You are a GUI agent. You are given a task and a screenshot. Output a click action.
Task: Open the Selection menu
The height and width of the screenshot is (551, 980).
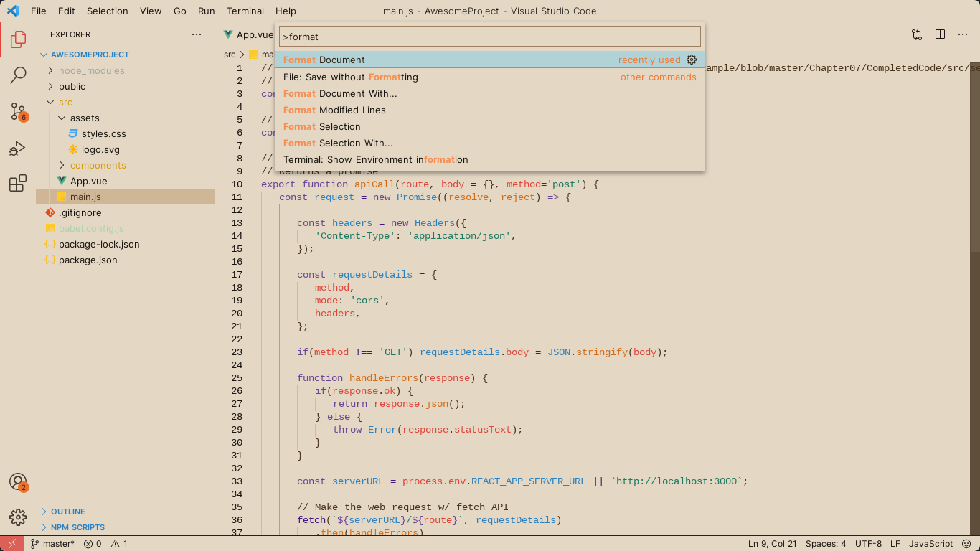click(x=108, y=11)
